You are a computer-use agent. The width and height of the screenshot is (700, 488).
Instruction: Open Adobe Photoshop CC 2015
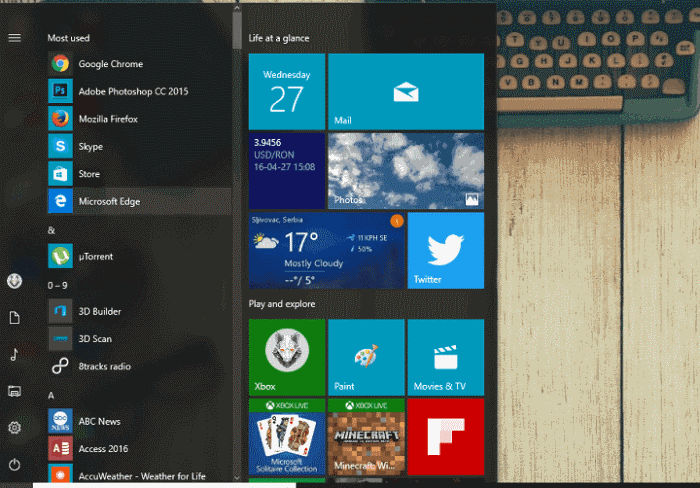coord(139,91)
